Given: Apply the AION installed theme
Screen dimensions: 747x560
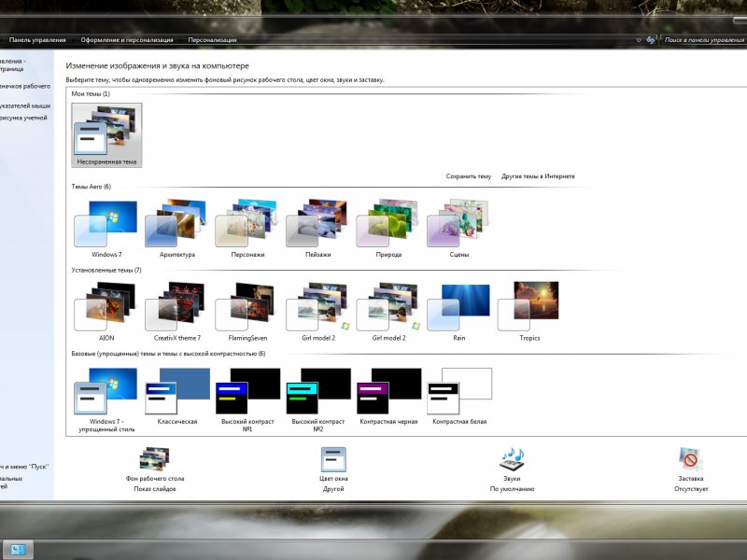Looking at the screenshot, I should 106,313.
